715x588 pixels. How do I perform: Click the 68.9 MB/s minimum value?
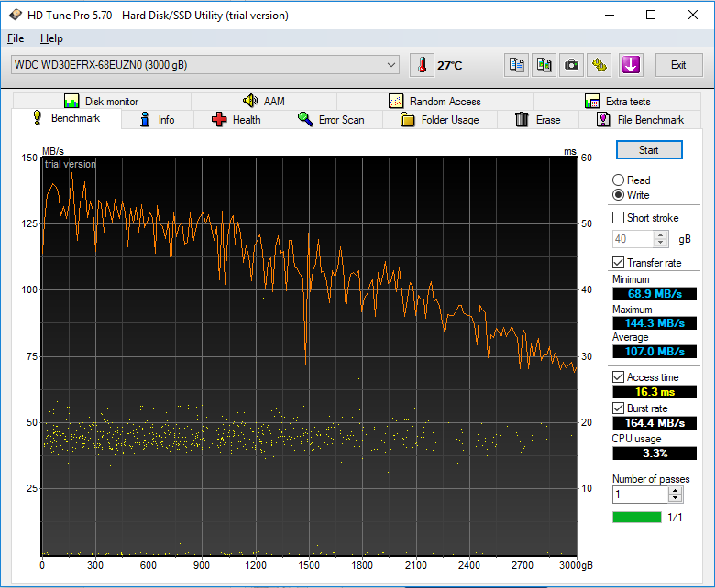(654, 294)
